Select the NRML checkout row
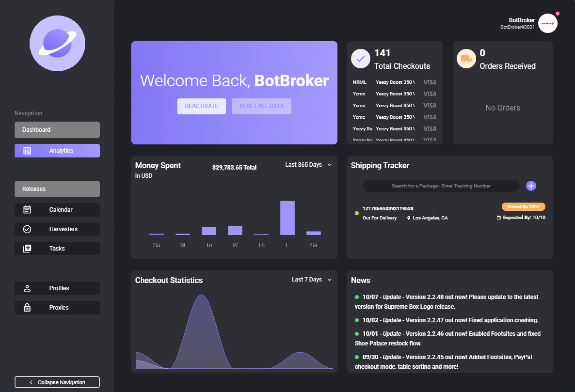 coord(394,82)
